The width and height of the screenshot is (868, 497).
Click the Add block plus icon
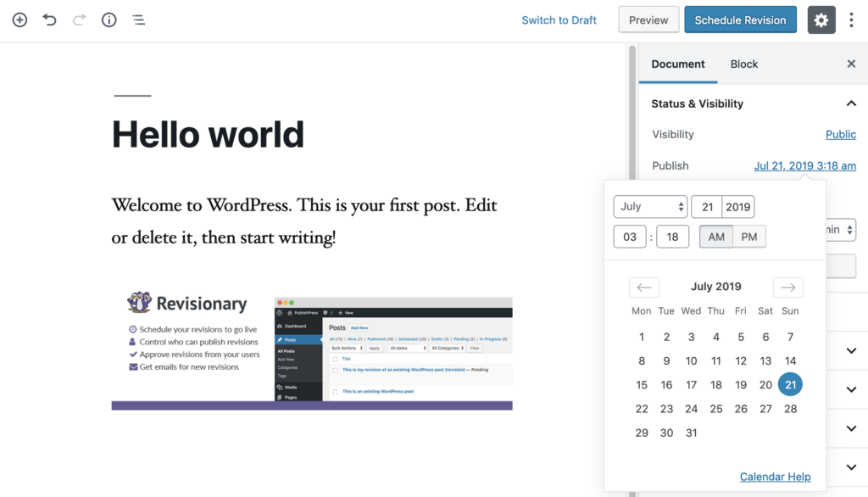tap(19, 20)
